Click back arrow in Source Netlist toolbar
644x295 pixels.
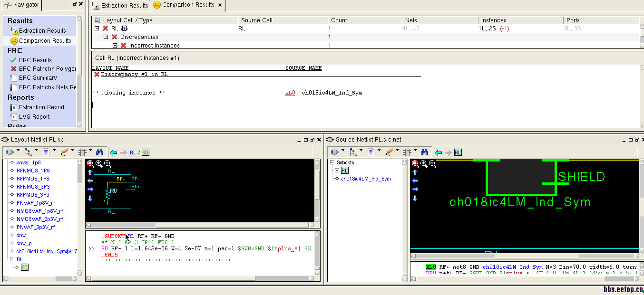439,152
